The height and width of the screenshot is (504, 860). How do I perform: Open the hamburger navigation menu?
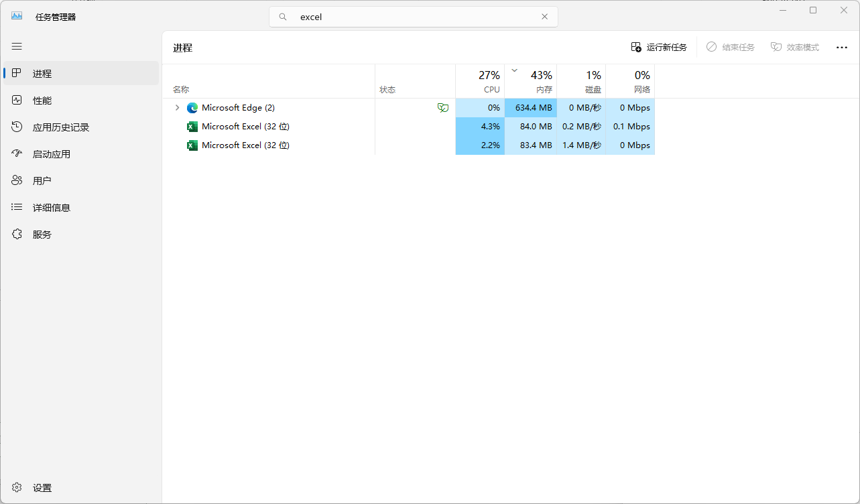tap(17, 46)
